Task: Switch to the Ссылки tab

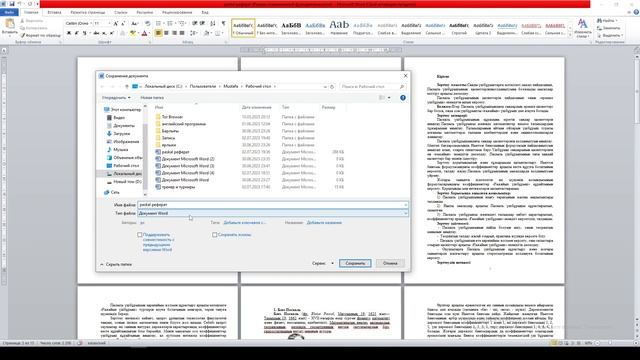Action: [x=121, y=13]
